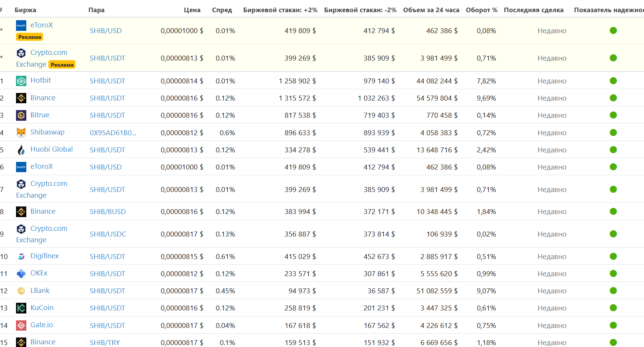Click the Binance logo in row 8
The height and width of the screenshot is (347, 644).
pos(21,211)
